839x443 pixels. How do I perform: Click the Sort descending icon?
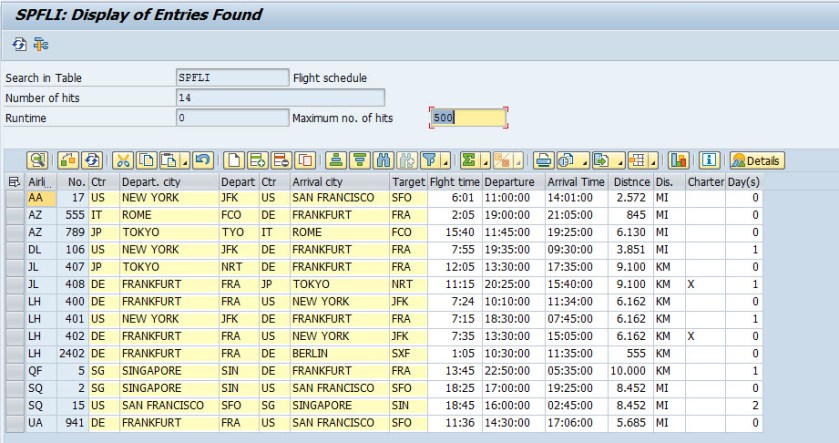click(359, 160)
